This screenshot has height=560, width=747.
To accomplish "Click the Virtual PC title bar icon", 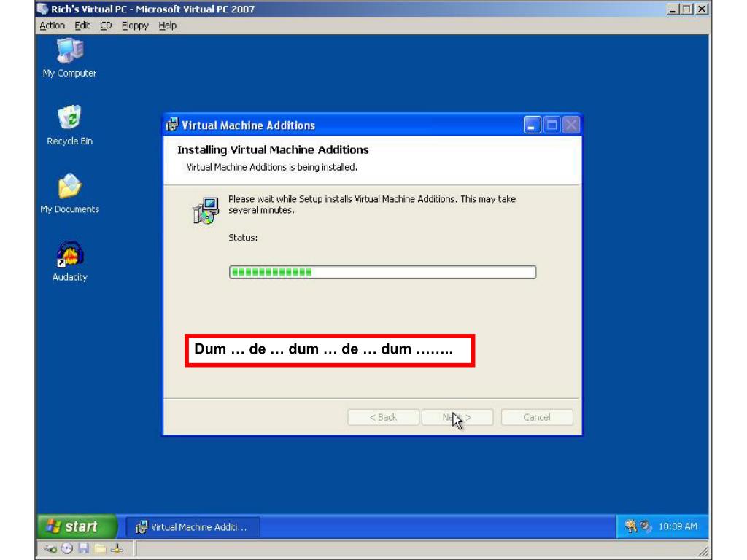I will (43, 9).
